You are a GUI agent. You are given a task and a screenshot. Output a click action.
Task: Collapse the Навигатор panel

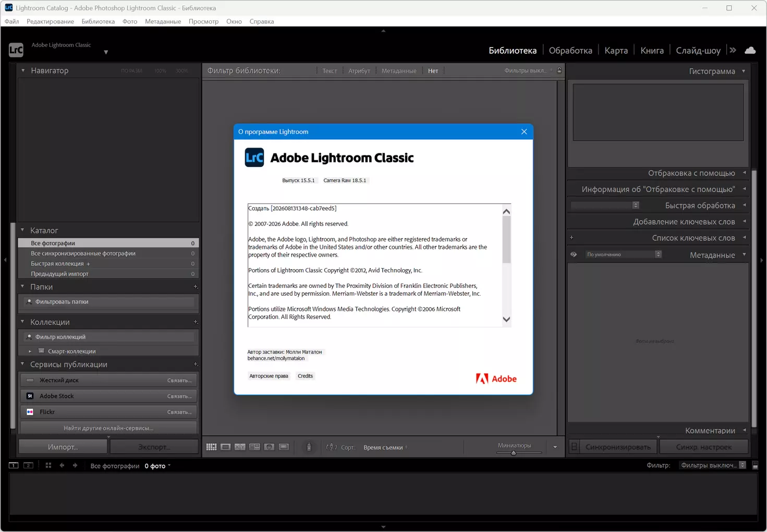tap(23, 70)
